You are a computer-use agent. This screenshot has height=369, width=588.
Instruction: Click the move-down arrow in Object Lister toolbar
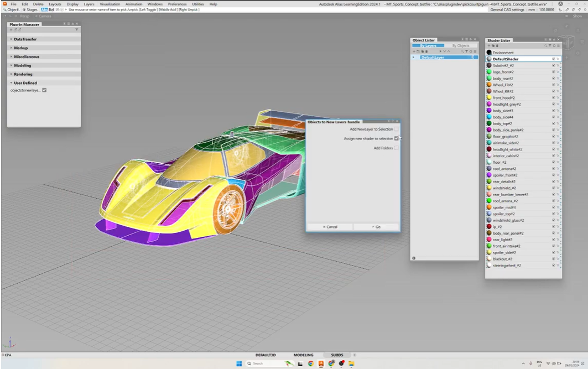[x=444, y=51]
